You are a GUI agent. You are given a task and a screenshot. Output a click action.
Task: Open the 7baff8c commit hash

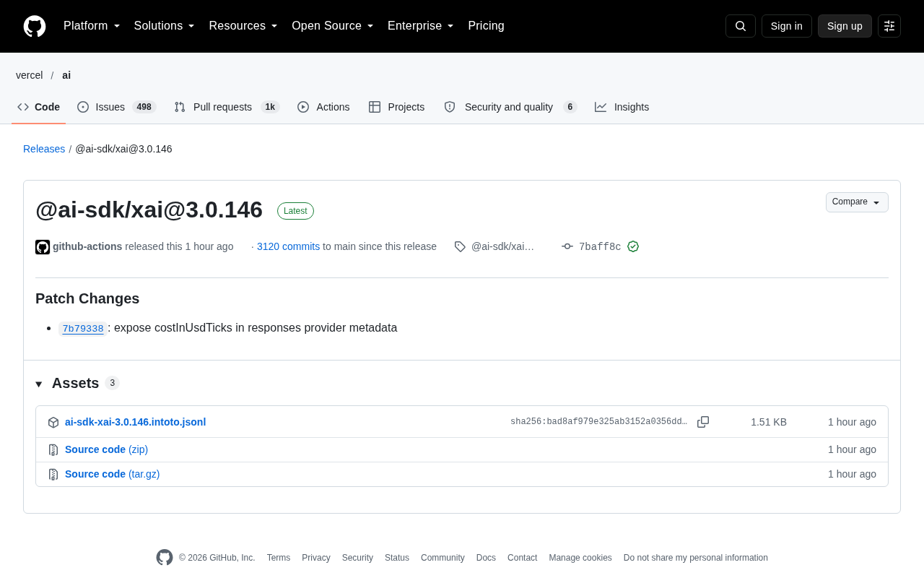tap(600, 247)
